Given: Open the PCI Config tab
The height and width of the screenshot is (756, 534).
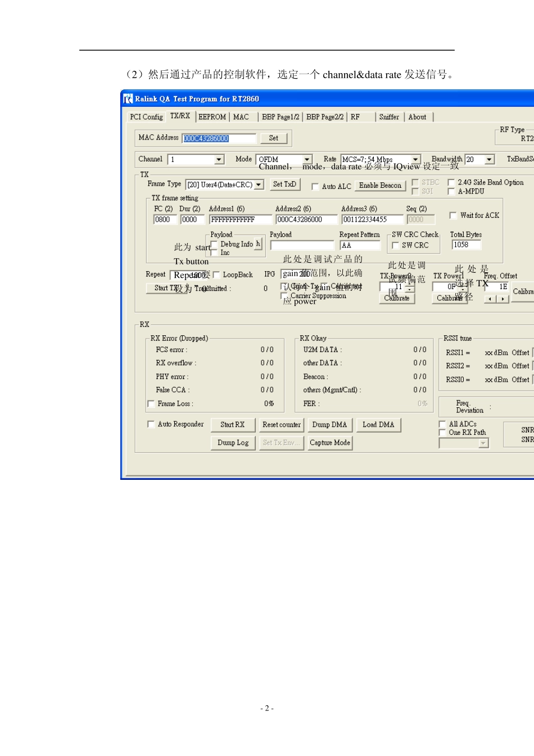Looking at the screenshot, I should click(146, 117).
